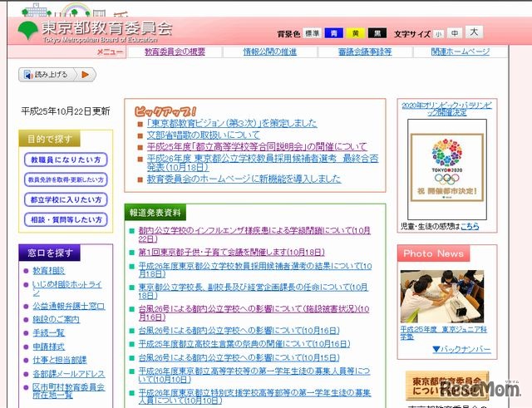Viewport: 532px width, 408px height.
Task: Click 教職員になりたい方 button
Action: point(66,160)
